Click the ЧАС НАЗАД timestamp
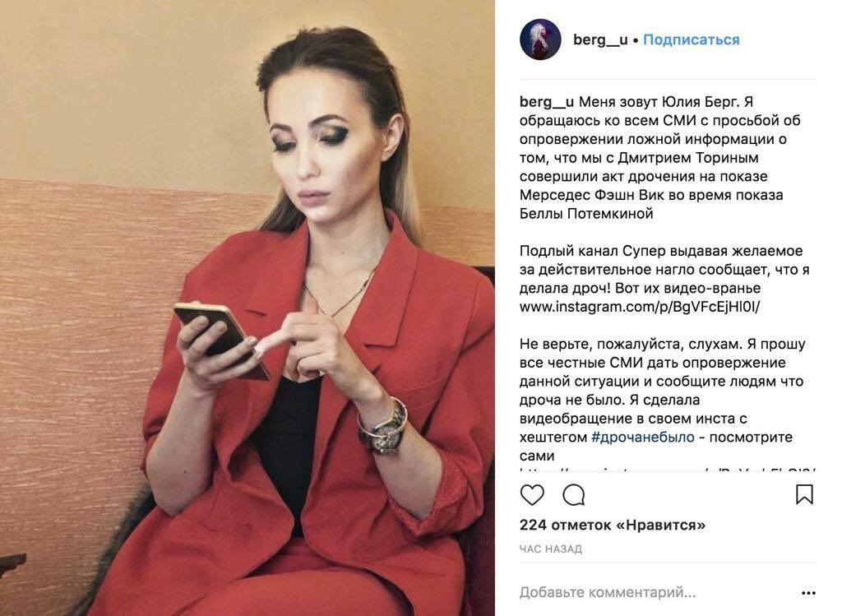This screenshot has width=842, height=616. pos(550,549)
